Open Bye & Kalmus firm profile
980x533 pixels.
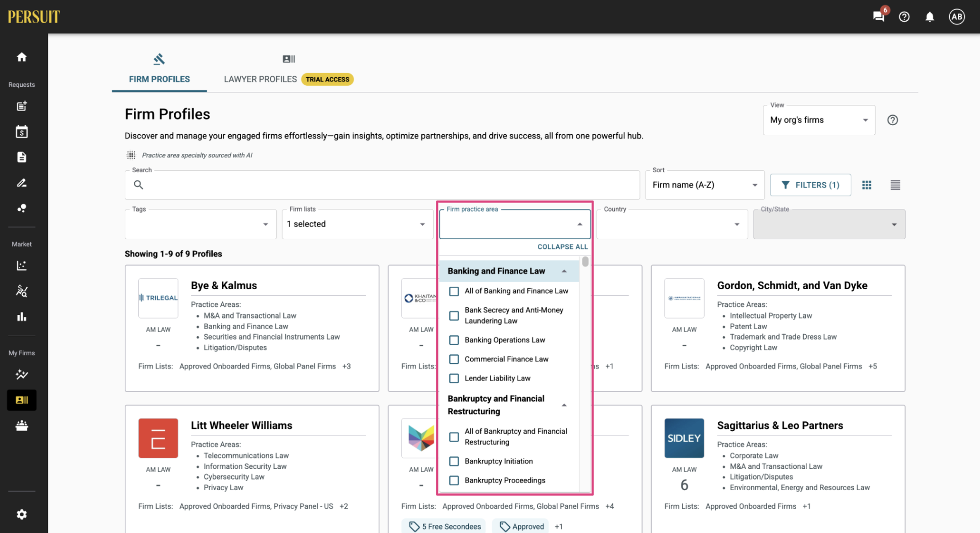(224, 286)
